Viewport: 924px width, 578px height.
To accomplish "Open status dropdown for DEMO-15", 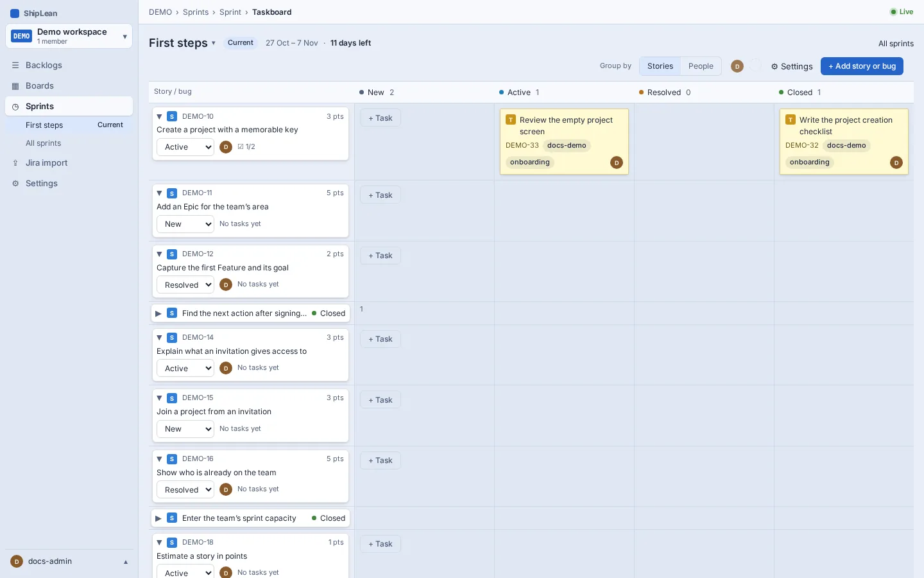I will pos(185,429).
